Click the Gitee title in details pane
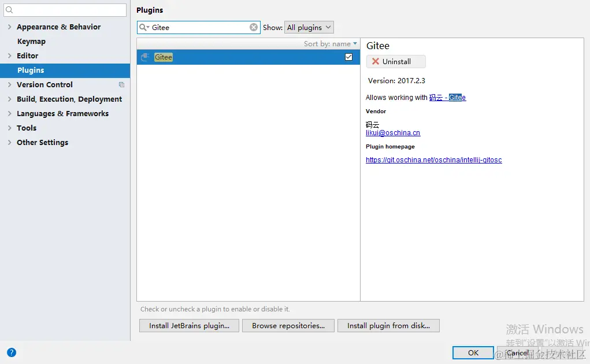 (x=378, y=46)
